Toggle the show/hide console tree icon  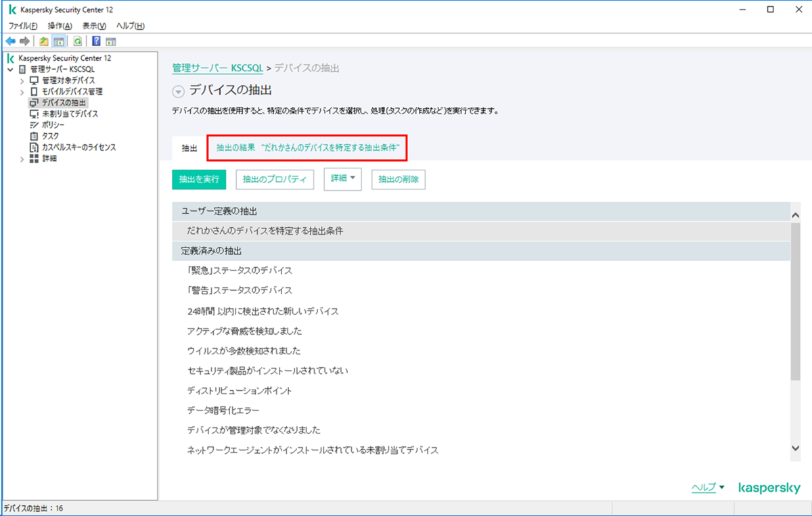click(58, 41)
